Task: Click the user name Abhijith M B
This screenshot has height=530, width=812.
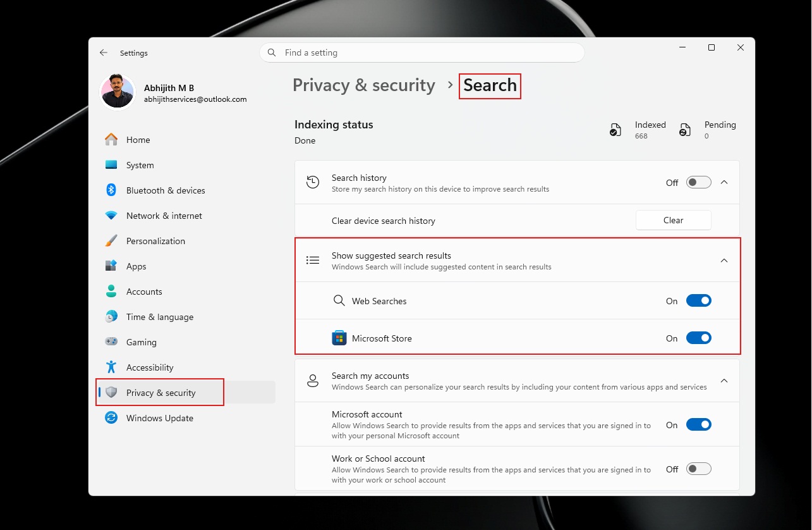Action: click(169, 88)
